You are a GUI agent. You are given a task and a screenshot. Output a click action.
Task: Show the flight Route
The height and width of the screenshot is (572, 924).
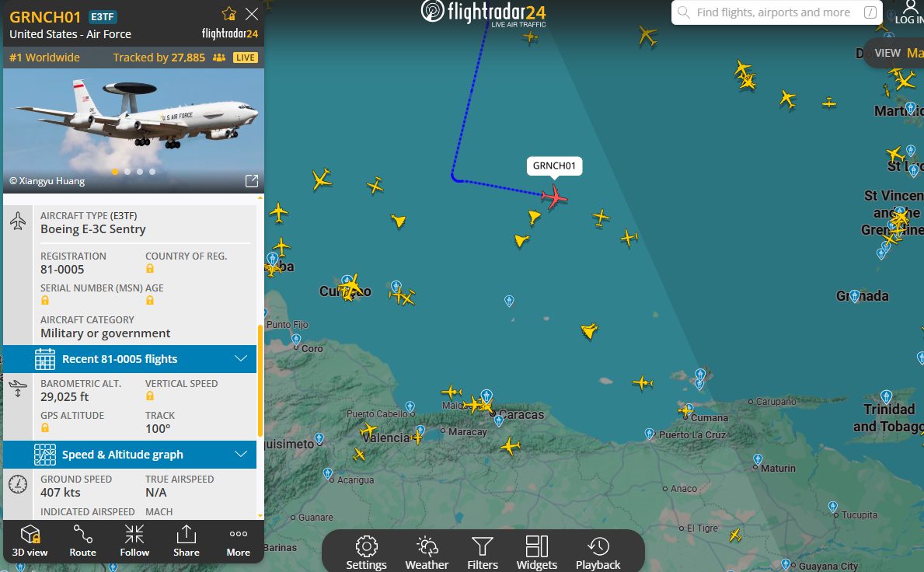tap(82, 541)
